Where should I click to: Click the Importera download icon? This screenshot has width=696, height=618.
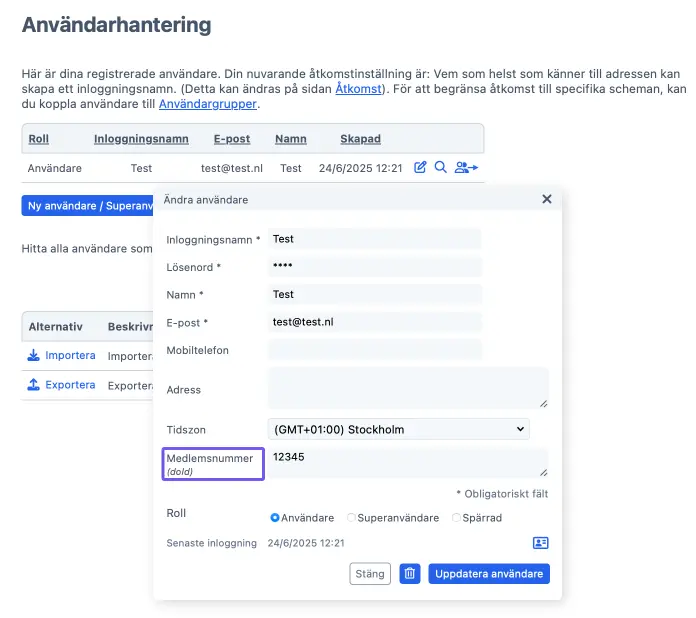[x=33, y=355]
